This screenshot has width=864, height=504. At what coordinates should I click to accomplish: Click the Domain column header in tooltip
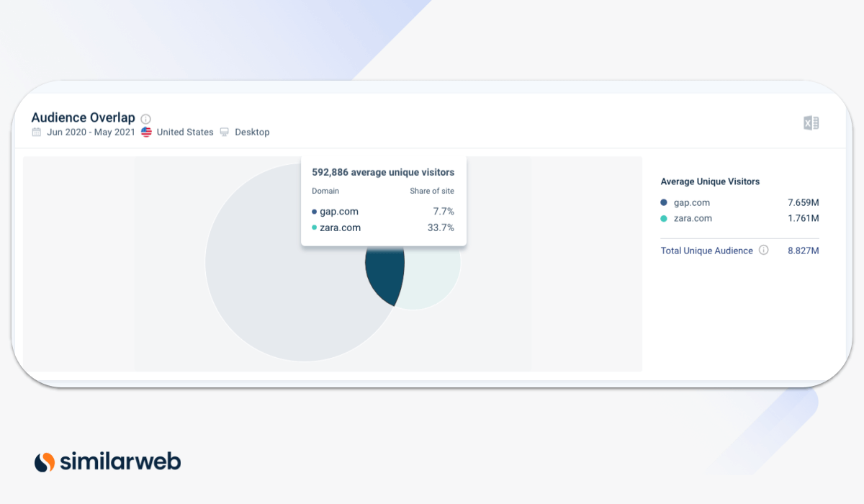pyautogui.click(x=325, y=191)
